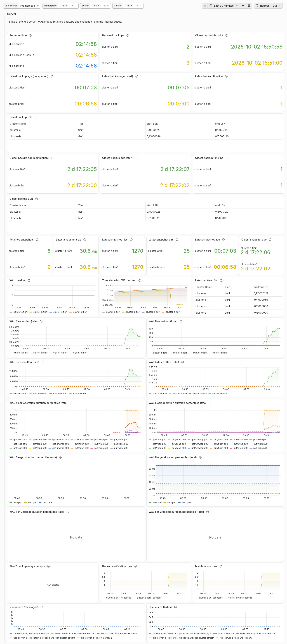Remove the All chip in Namespace filter
The height and width of the screenshot is (644, 287).
[66, 6]
